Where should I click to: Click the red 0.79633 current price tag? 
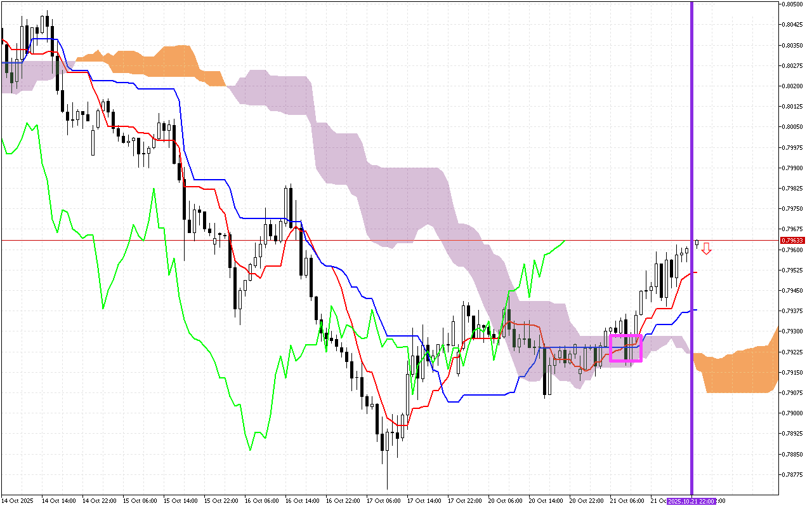(x=792, y=241)
